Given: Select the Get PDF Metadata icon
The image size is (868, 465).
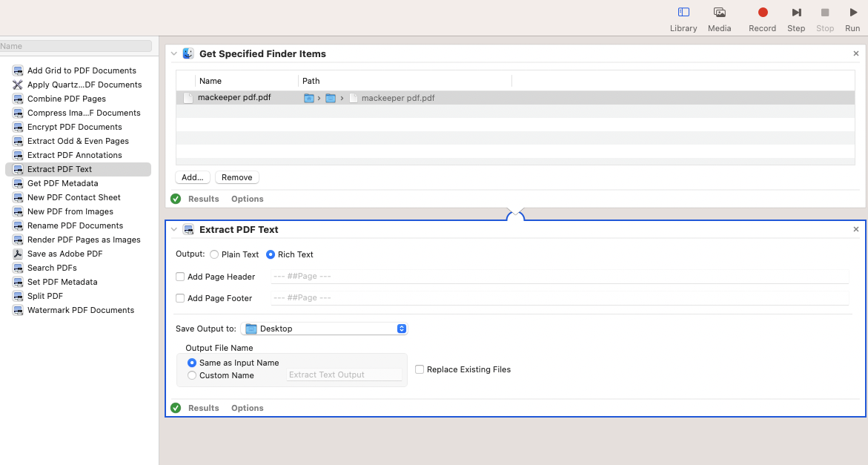Looking at the screenshot, I should (x=18, y=183).
